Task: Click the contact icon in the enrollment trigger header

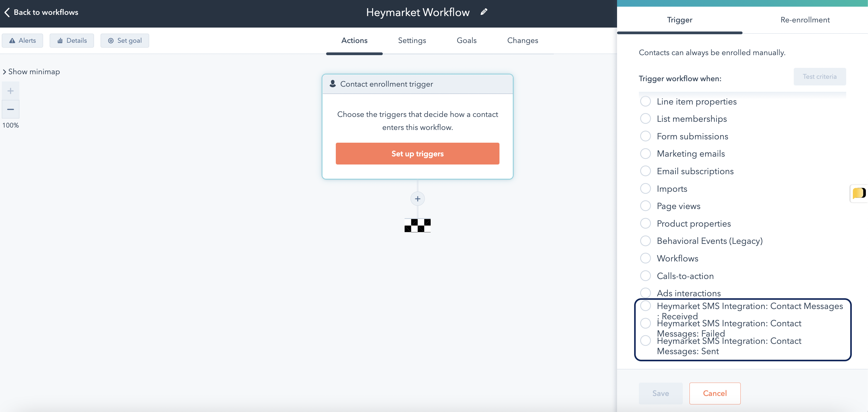Action: point(333,84)
